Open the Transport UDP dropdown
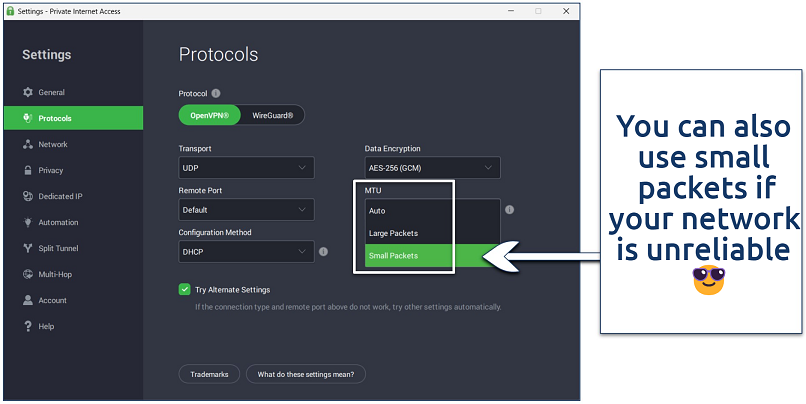Image resolution: width=806 pixels, height=404 pixels. coord(246,168)
